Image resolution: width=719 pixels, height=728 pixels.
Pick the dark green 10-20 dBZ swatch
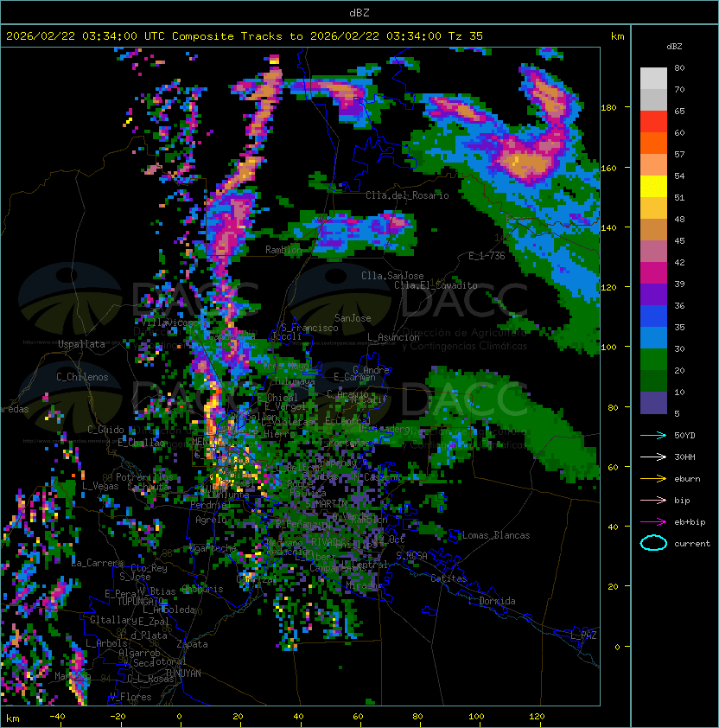(653, 380)
